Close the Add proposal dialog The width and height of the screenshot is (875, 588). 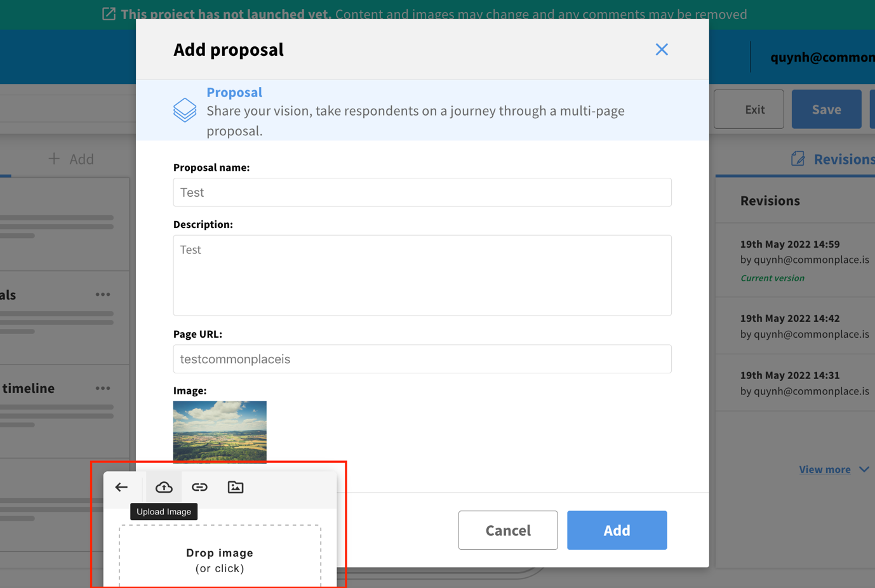tap(662, 50)
